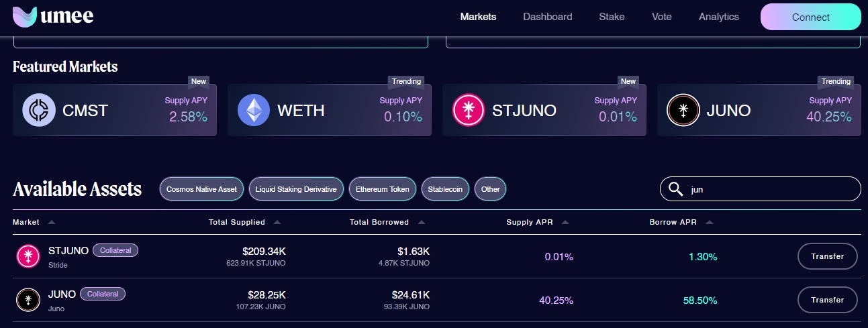Viewport: 868px width, 328px height.
Task: Open the CMST featured market card
Action: tap(115, 110)
